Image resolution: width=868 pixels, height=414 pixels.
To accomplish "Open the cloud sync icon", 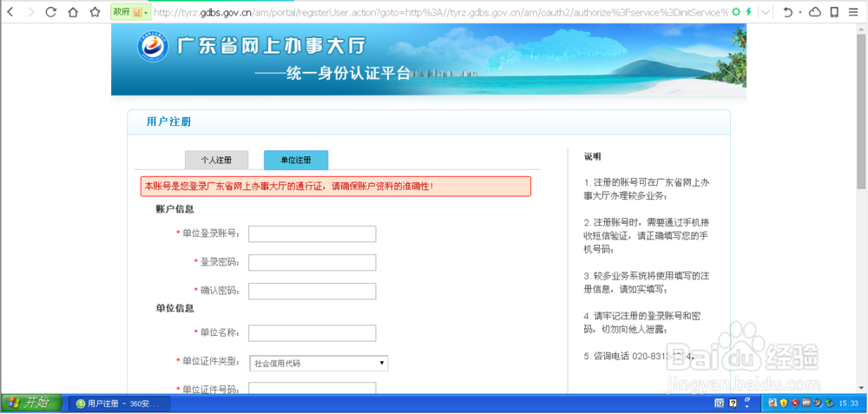I will click(x=815, y=11).
